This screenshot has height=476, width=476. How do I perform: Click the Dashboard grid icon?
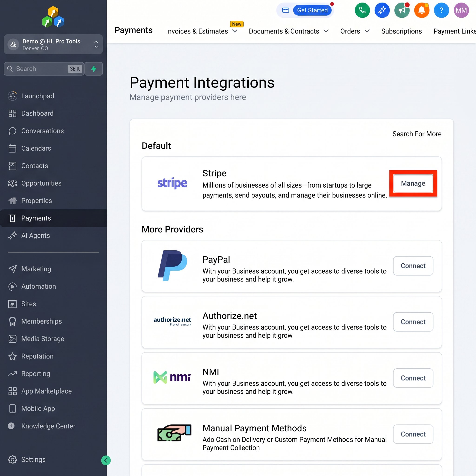12,113
